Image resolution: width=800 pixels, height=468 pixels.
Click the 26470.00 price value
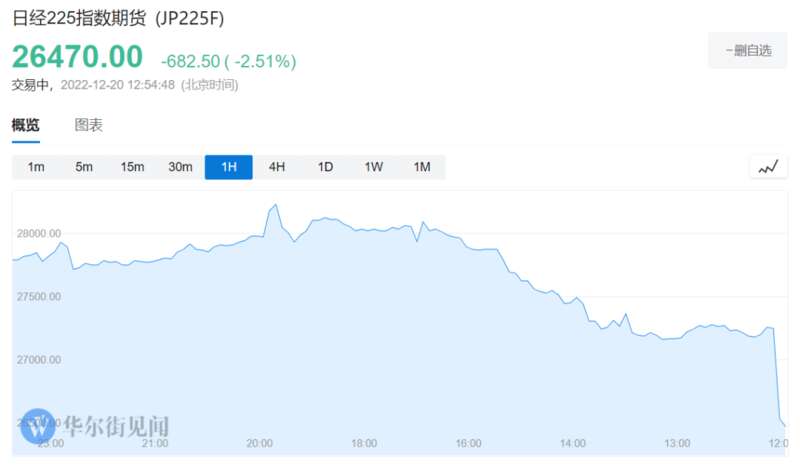[78, 56]
